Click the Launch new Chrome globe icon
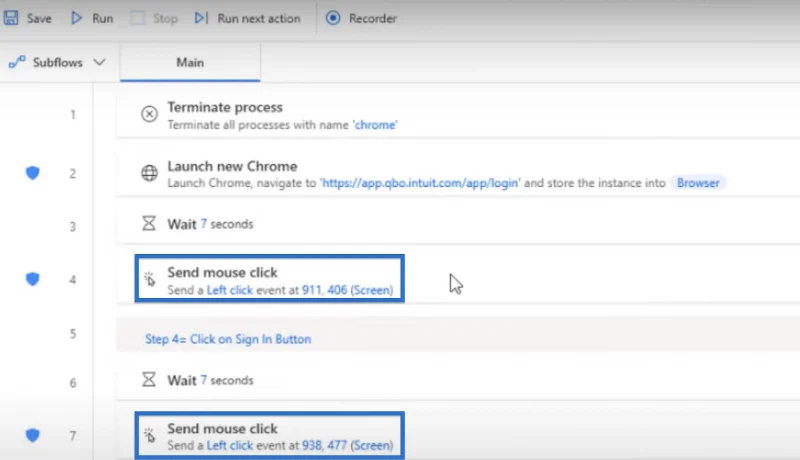This screenshot has width=800, height=460. tap(149, 173)
